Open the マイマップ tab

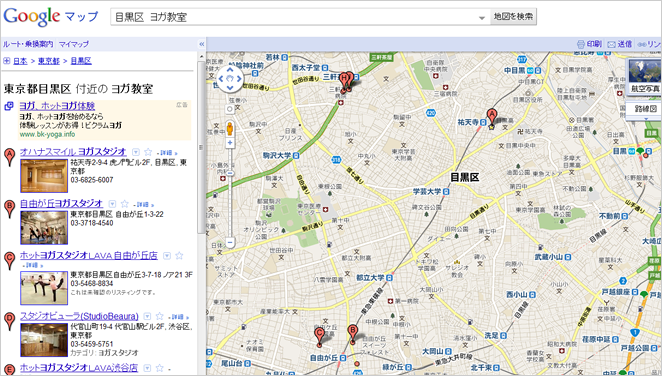[x=73, y=44]
